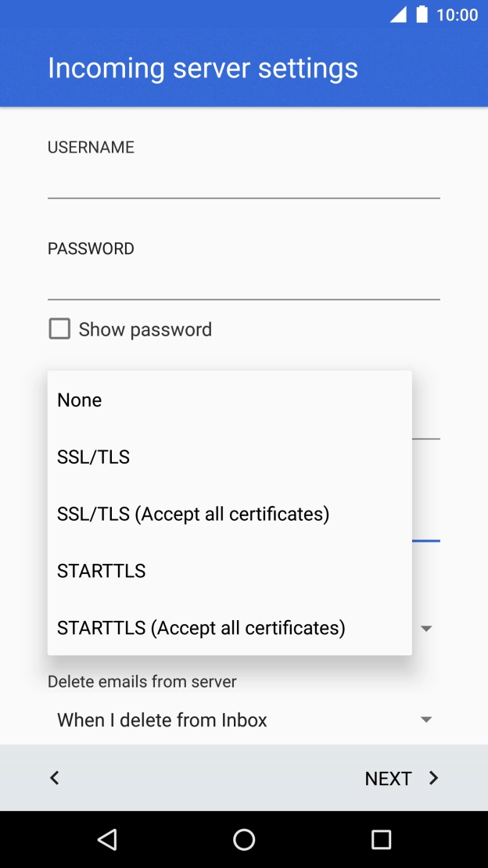Focus the USERNAME input field
The image size is (488, 868).
pos(243,181)
